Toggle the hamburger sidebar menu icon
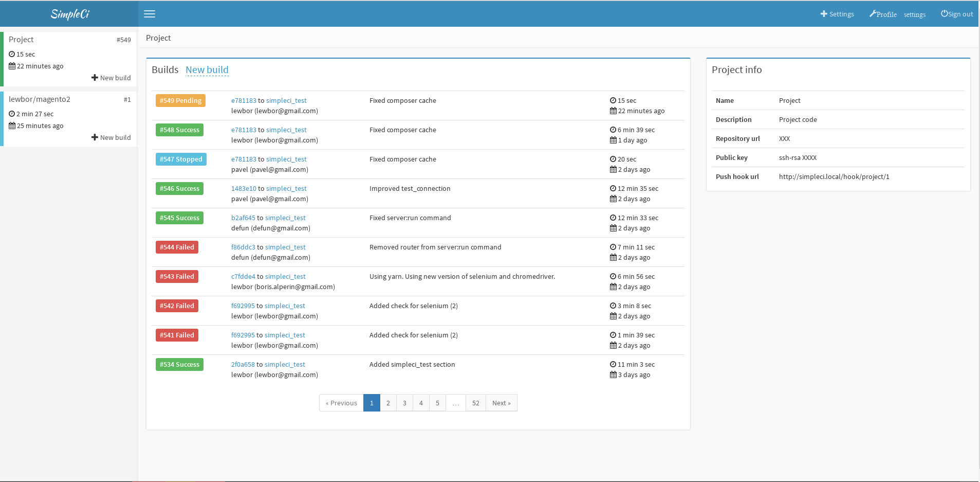Screen dimensions: 980x482 150,14
